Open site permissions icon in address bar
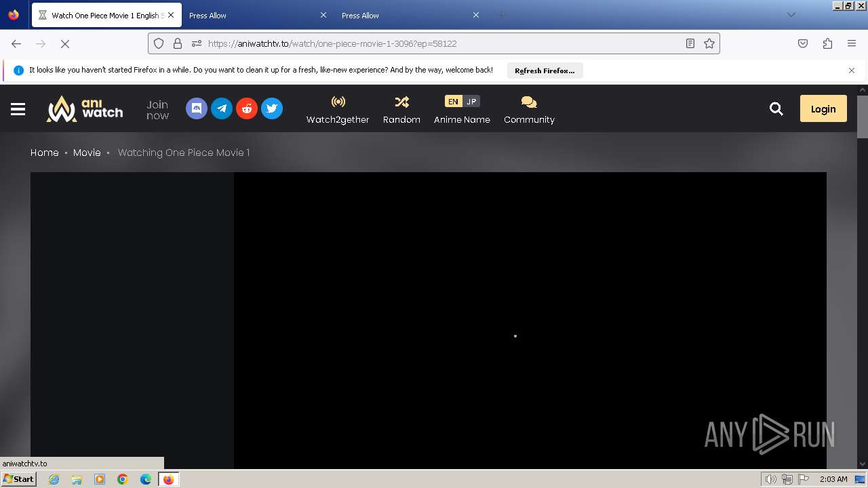Image resolution: width=868 pixels, height=488 pixels. 197,43
